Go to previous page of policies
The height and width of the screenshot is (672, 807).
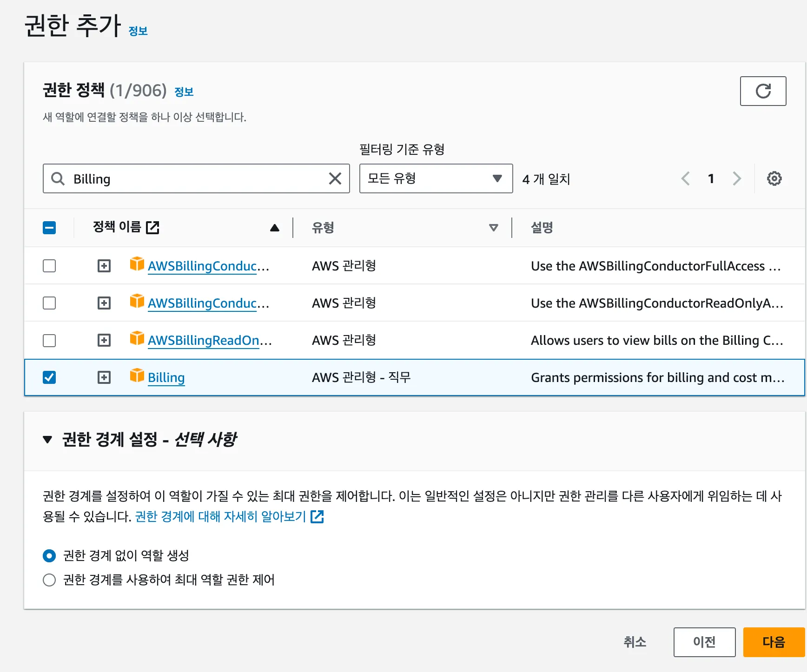[x=685, y=178]
